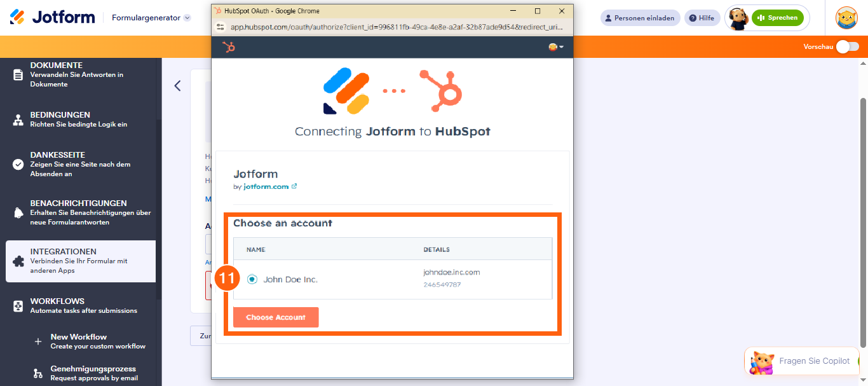Click the plus icon beside New Workflow
Screen dimensions: 868x386
click(x=38, y=341)
